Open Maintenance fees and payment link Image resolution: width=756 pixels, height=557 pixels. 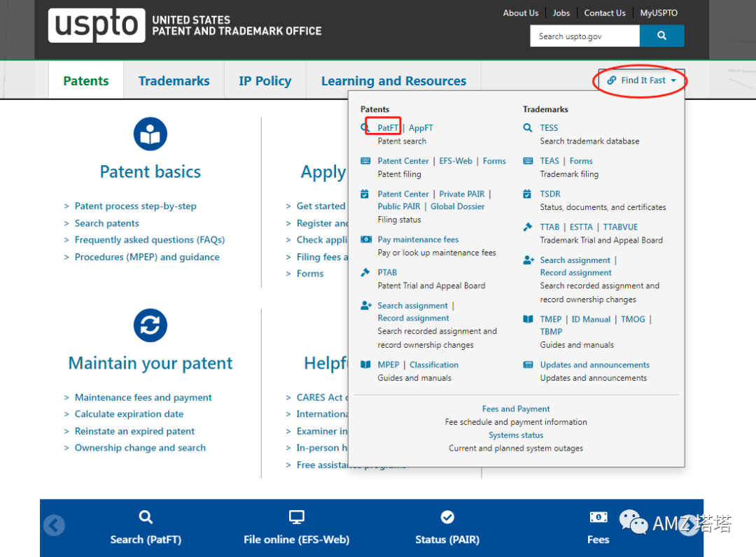[143, 397]
